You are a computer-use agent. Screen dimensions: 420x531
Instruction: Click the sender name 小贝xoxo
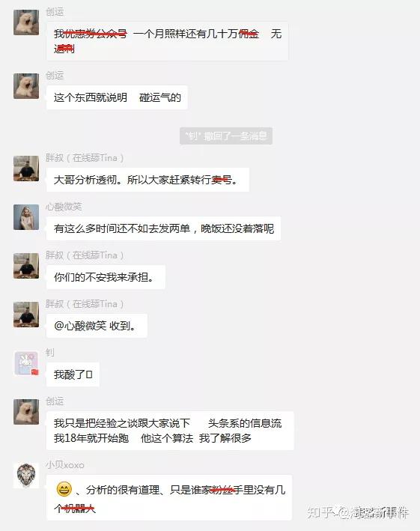(x=65, y=465)
